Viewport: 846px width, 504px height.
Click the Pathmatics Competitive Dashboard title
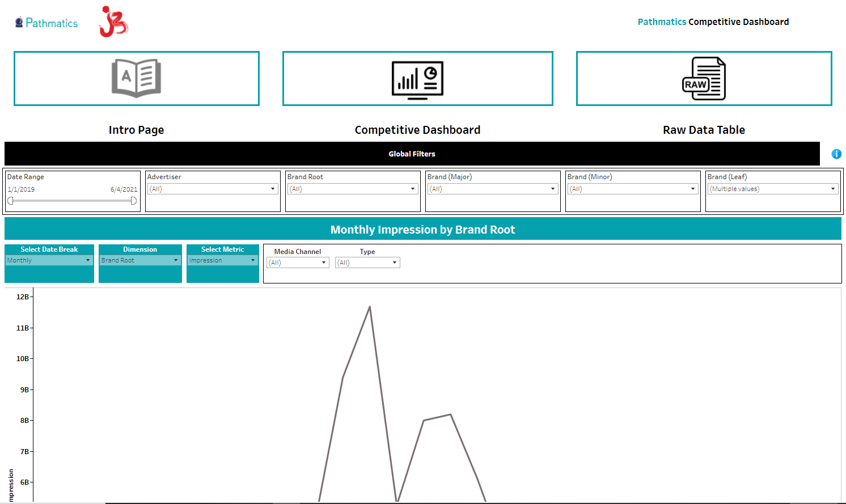(x=713, y=22)
